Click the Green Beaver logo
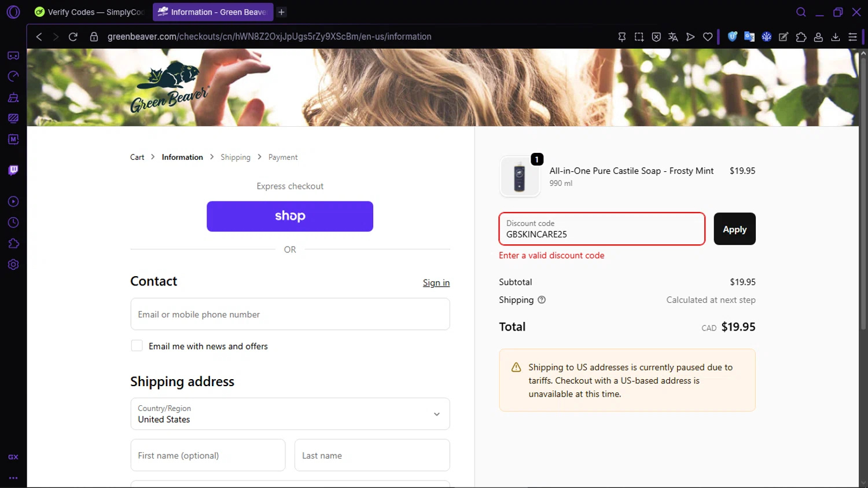This screenshot has height=488, width=868. tap(168, 87)
